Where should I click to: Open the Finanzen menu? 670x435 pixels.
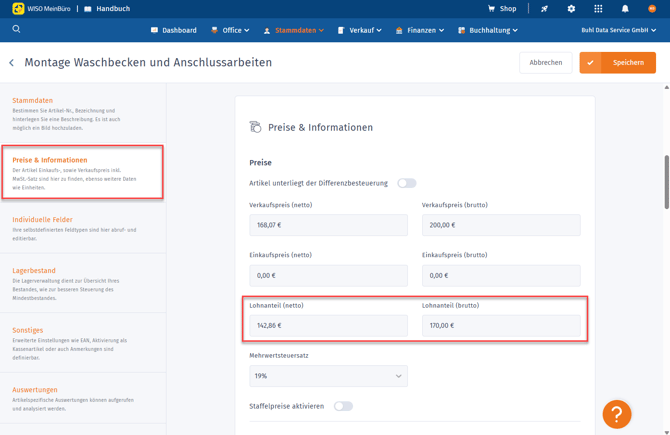click(x=420, y=30)
